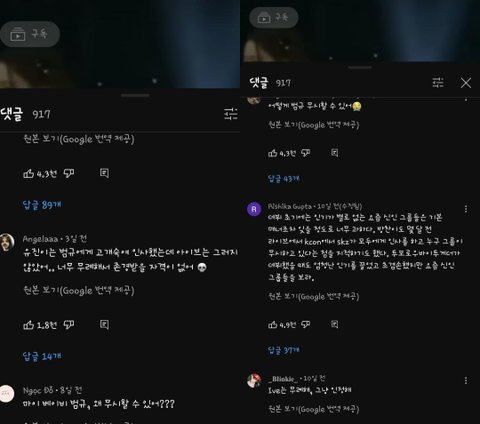This screenshot has height=424, width=480.
Task: Expand 답글 43개 replies
Action: [284, 179]
